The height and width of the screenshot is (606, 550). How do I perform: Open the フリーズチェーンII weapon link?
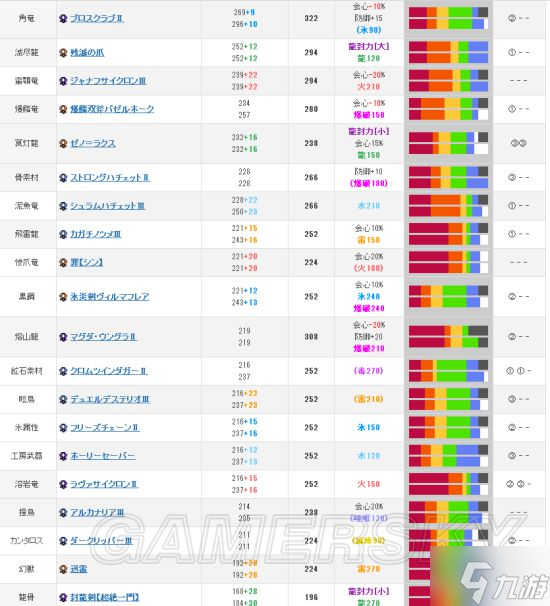(x=104, y=427)
